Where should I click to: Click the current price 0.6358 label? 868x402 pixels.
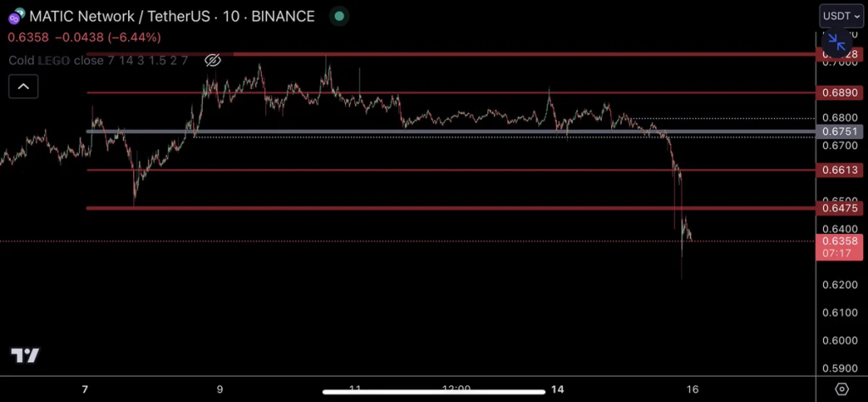point(840,247)
